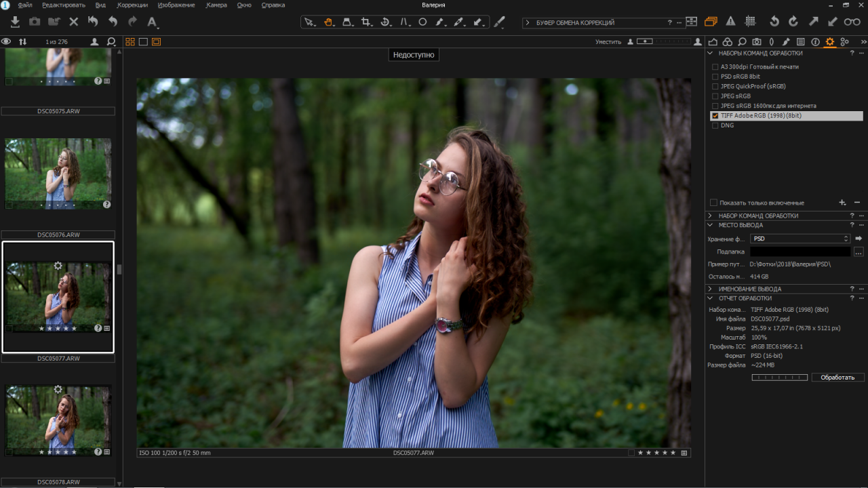
Task: Open the Изображение menu
Action: (176, 5)
